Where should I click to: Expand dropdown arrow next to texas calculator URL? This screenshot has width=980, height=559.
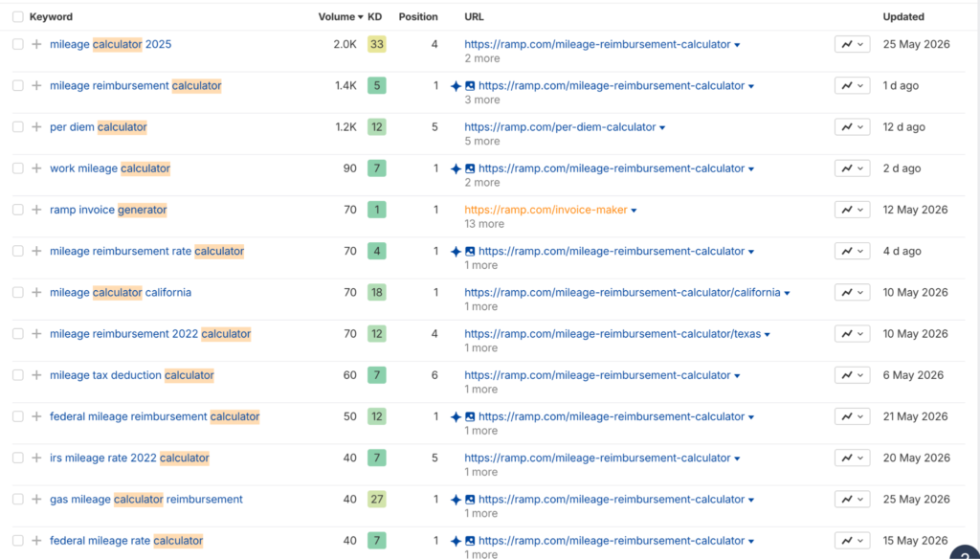pos(768,334)
